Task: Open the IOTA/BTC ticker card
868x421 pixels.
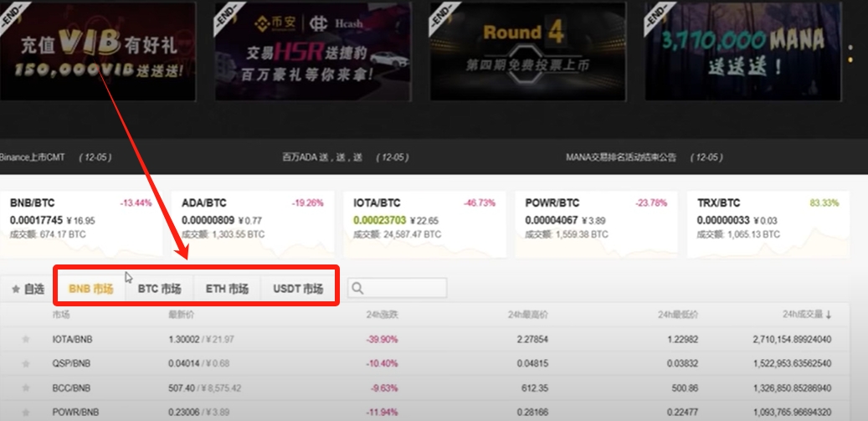Action: (x=424, y=224)
